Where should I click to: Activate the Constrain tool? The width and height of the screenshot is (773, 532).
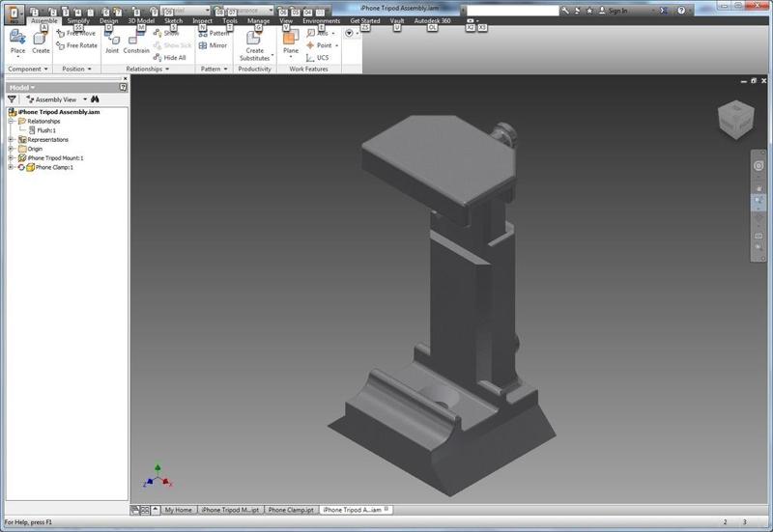(136, 42)
